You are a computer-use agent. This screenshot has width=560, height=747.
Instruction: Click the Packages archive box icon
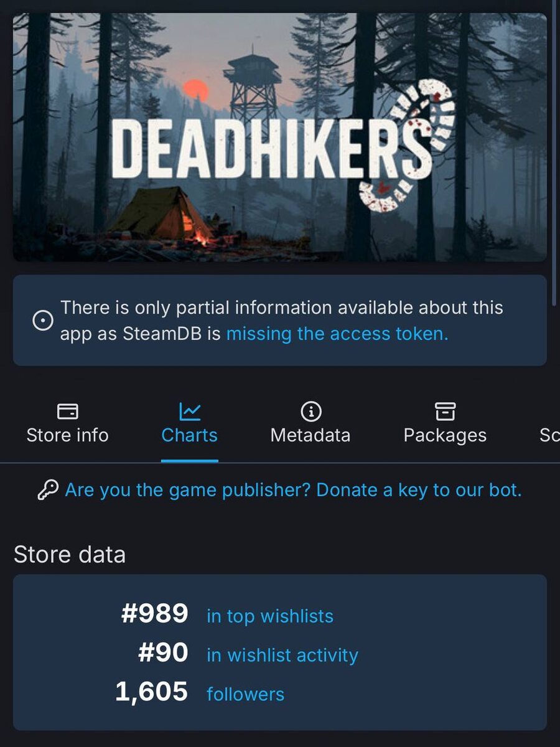[x=445, y=411]
